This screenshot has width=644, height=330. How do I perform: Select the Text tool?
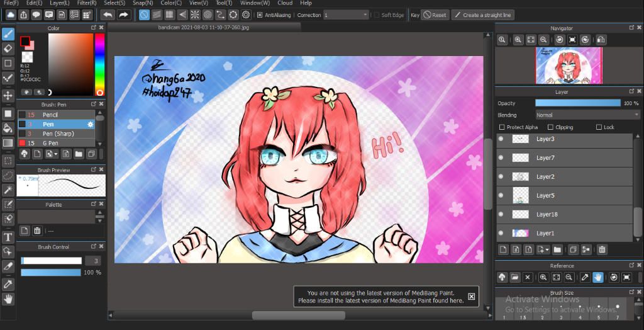[8, 237]
